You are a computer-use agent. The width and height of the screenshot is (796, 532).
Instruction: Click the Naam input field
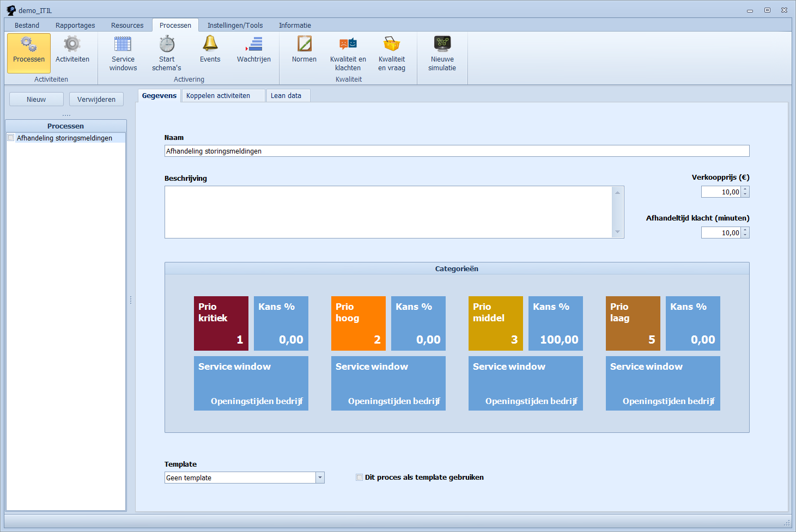457,151
